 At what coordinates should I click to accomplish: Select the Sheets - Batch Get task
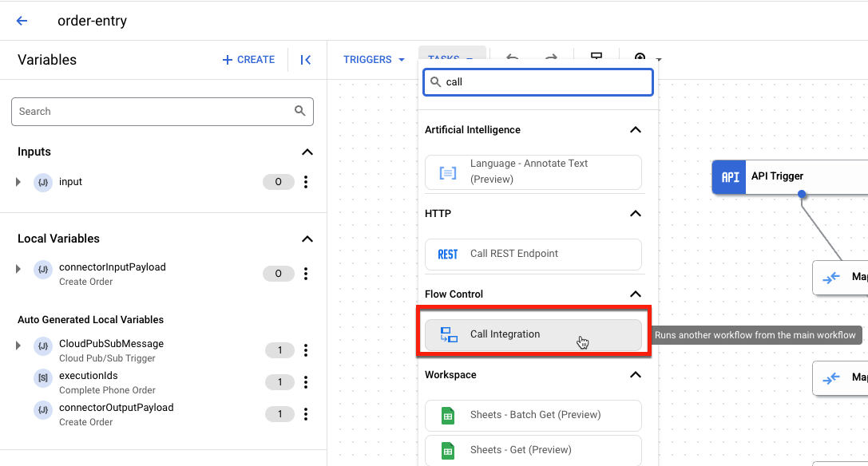click(533, 415)
